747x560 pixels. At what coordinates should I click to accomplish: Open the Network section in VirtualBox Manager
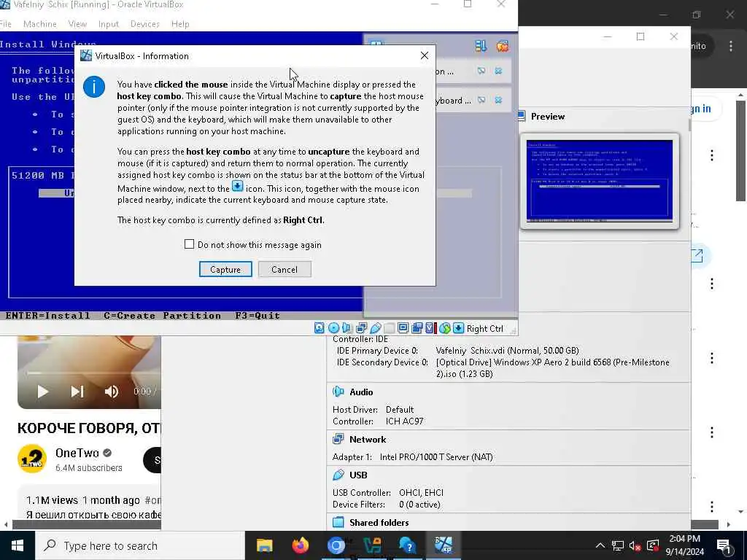coord(368,439)
